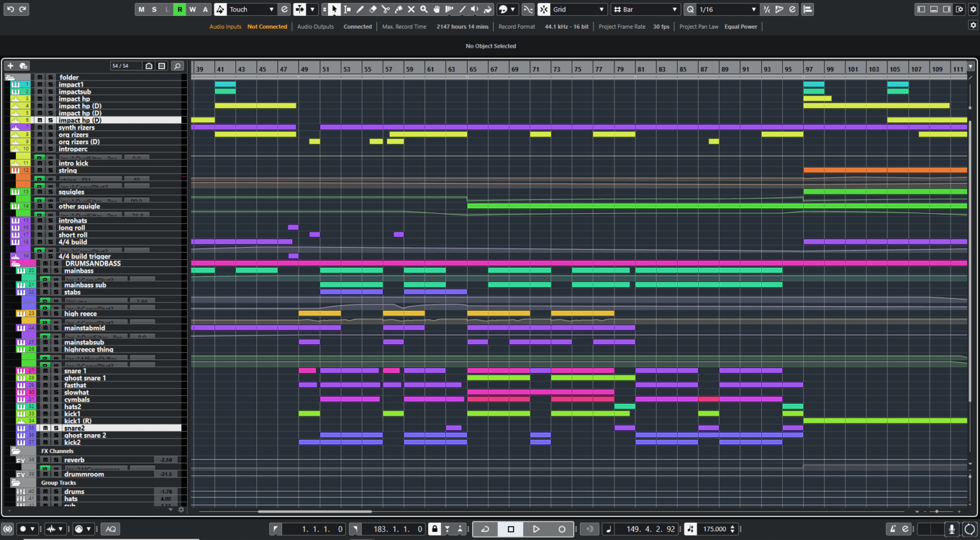Select the Split scissors tool
The width and height of the screenshot is (980, 540).
385,10
